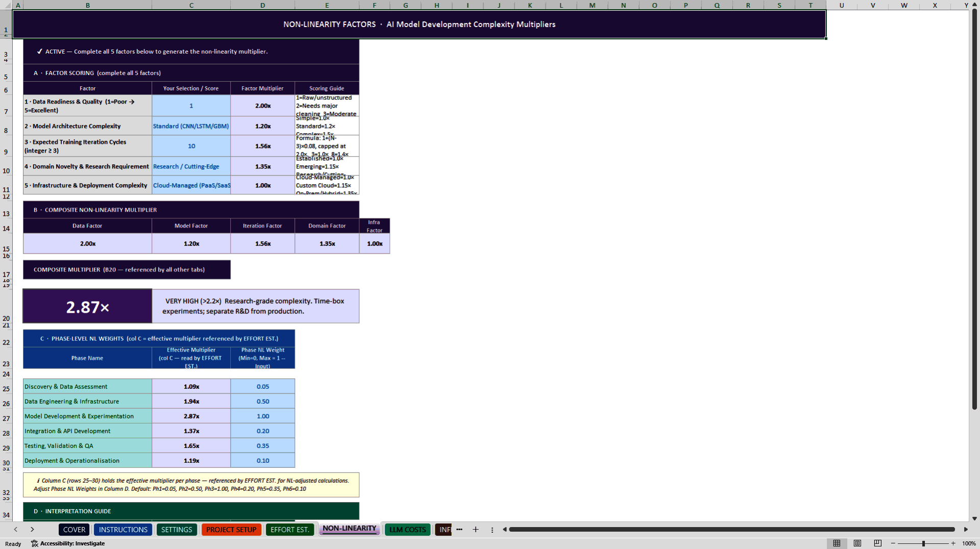Click 'D · INTERPRETATION GUIDE' header
The image size is (980, 549).
click(x=191, y=511)
